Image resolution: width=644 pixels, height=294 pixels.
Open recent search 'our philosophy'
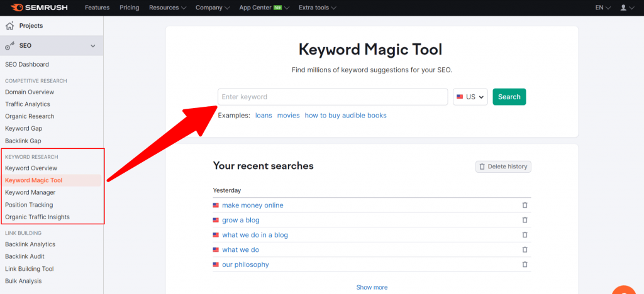[246, 264]
